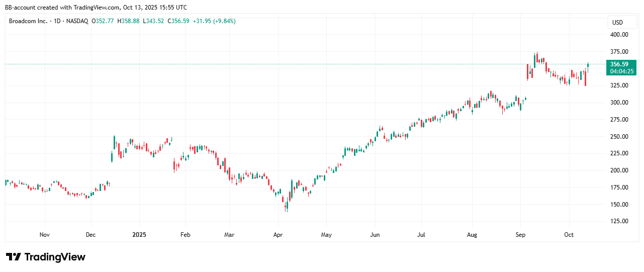Click the TradingView logo icon
The width and height of the screenshot is (644, 272).
pos(13,257)
